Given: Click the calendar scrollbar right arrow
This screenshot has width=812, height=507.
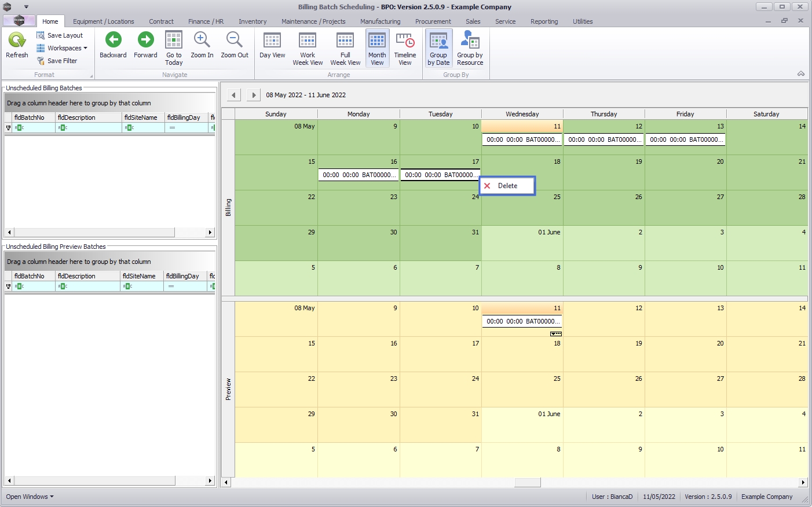Looking at the screenshot, I should coord(803,482).
